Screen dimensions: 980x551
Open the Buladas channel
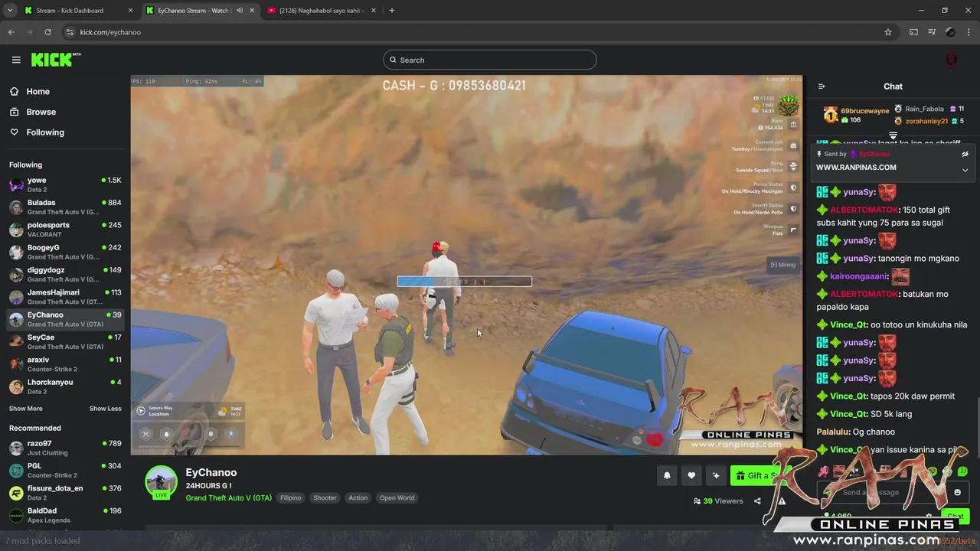click(65, 207)
